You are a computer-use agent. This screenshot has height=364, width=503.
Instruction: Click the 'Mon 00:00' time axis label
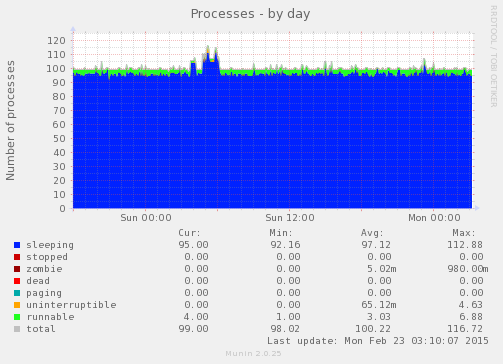point(434,218)
